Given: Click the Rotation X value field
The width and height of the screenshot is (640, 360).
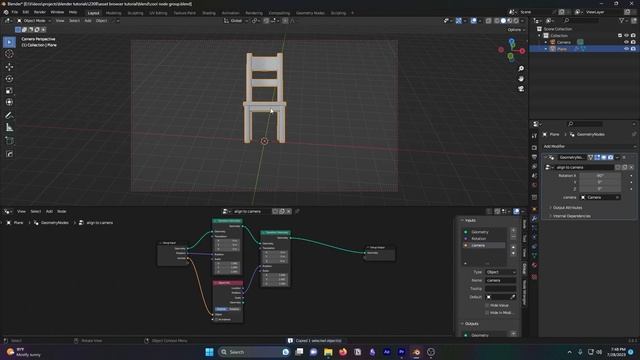Looking at the screenshot, I should (x=600, y=176).
